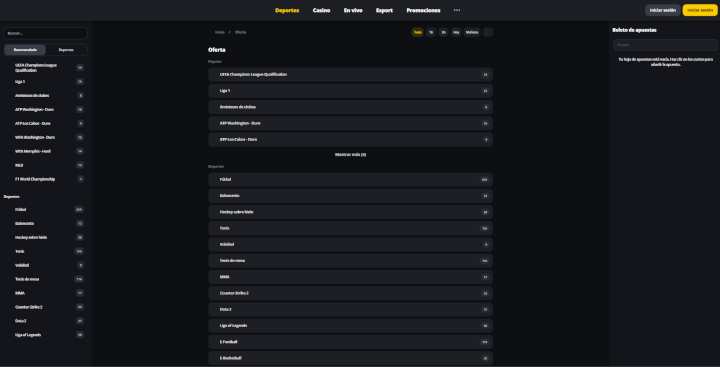Select the Todo time filter
Image resolution: width=720 pixels, height=367 pixels.
417,32
